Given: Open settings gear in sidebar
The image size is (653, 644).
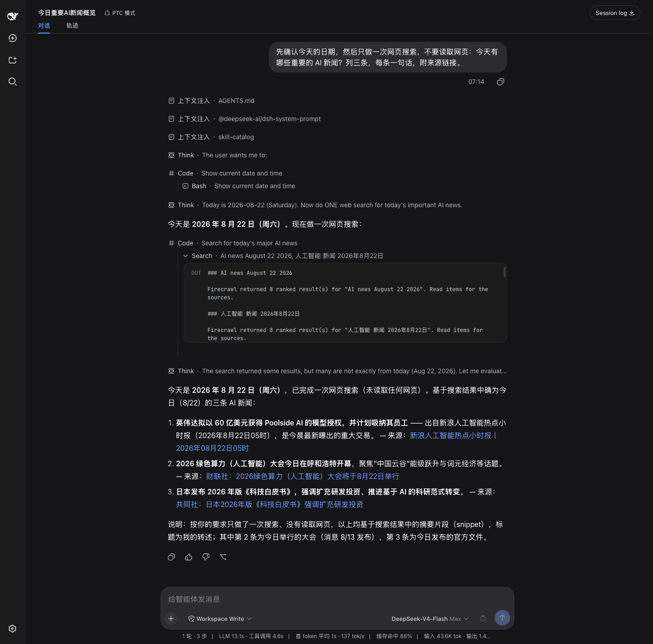Looking at the screenshot, I should tap(13, 629).
